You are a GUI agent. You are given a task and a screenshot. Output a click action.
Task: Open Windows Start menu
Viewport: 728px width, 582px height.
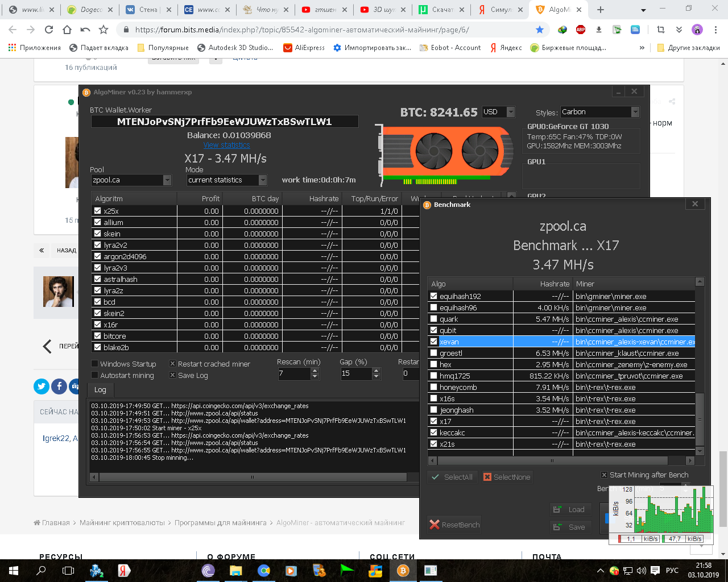coord(14,571)
